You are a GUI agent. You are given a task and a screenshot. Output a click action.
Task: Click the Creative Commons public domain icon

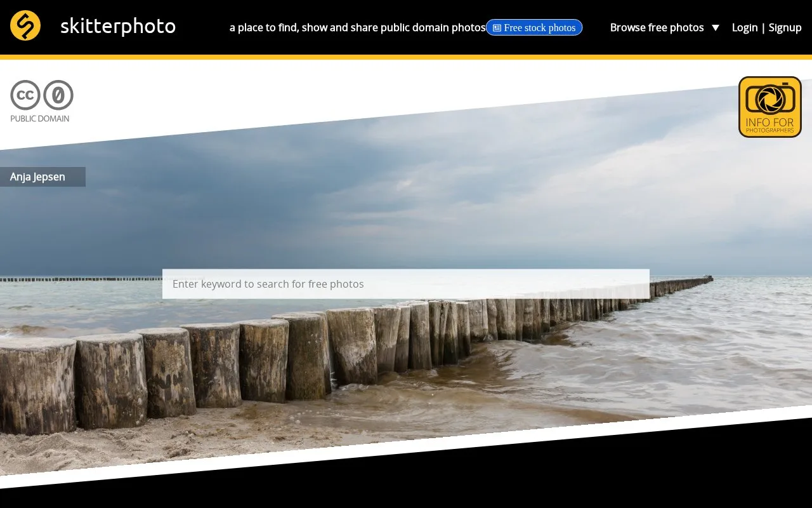(x=42, y=101)
